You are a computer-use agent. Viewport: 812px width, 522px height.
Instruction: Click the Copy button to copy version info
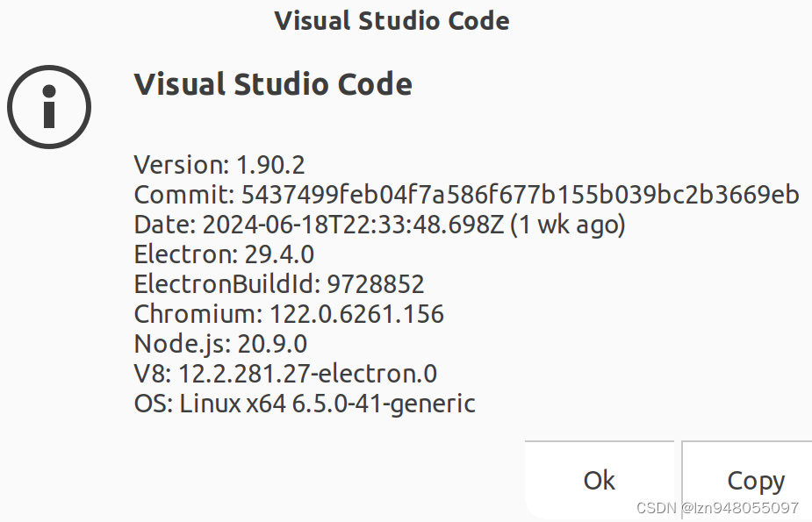click(755, 480)
